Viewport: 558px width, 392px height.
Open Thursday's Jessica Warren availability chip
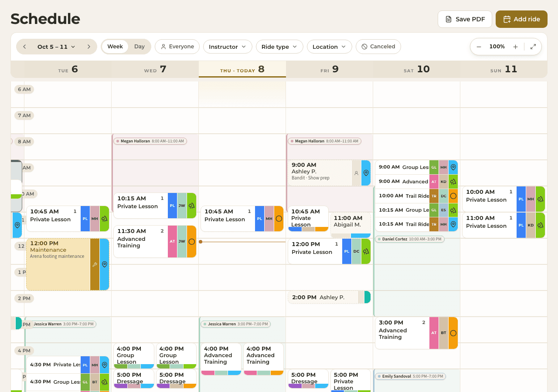pos(235,324)
